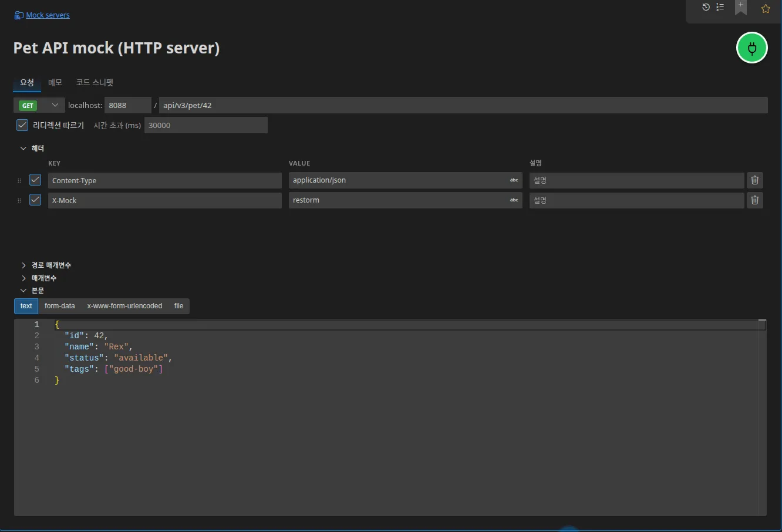
Task: Click line number 6 in the editor
Action: (x=36, y=381)
